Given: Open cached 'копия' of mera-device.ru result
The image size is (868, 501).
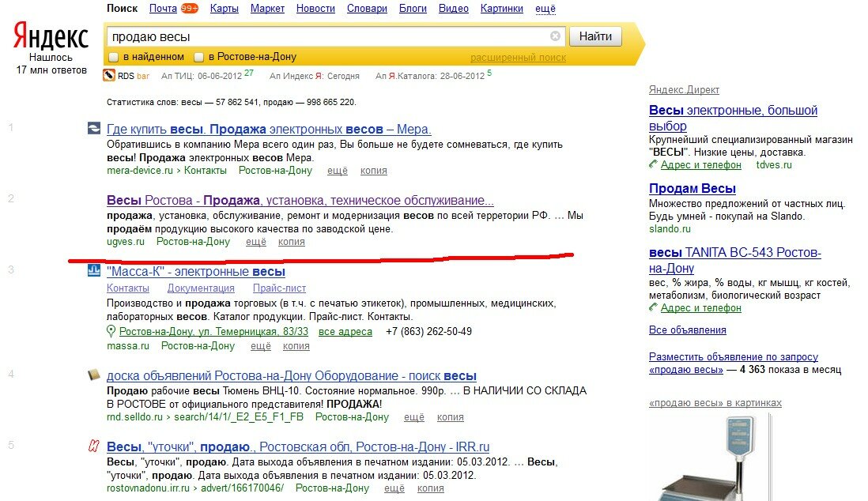Looking at the screenshot, I should click(x=374, y=171).
